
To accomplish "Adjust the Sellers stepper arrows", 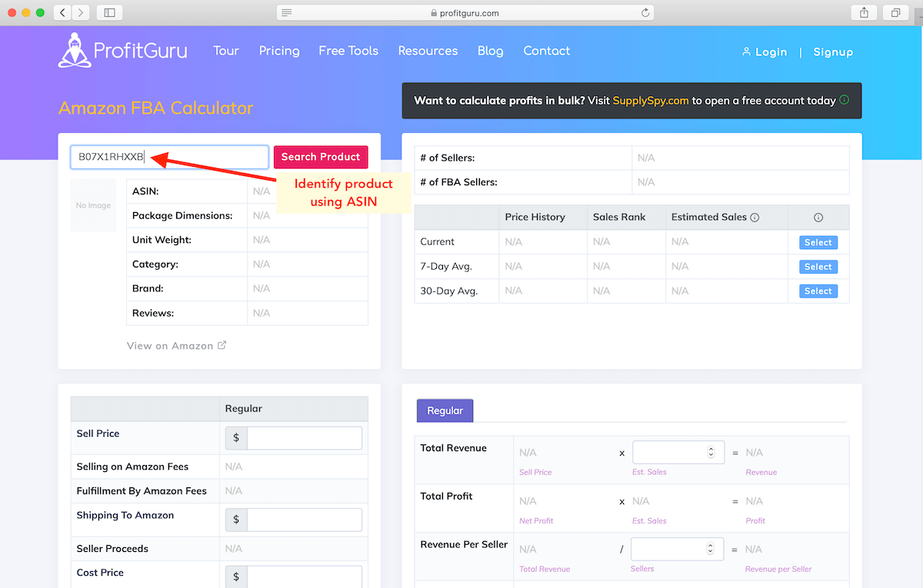I will 711,549.
